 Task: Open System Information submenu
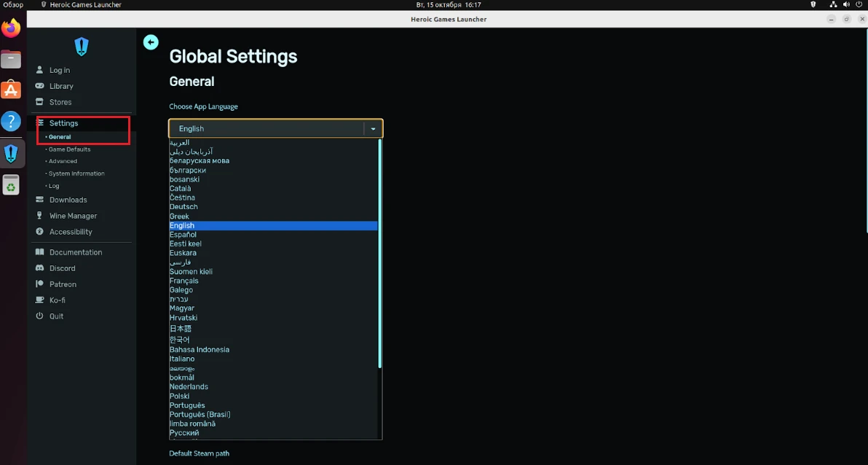[76, 173]
